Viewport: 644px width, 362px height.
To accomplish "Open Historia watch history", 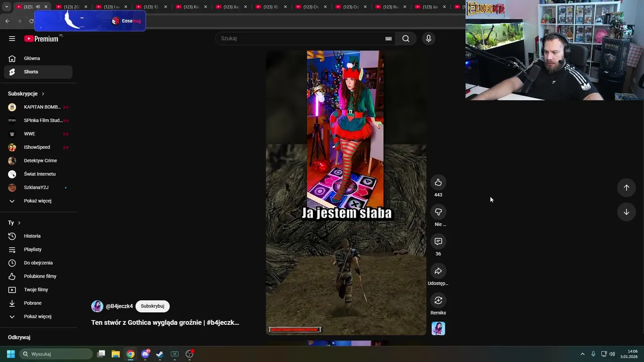I will [38, 236].
